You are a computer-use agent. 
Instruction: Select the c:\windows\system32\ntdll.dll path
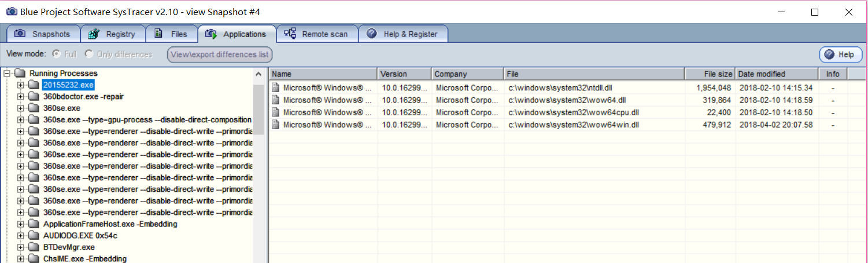560,88
